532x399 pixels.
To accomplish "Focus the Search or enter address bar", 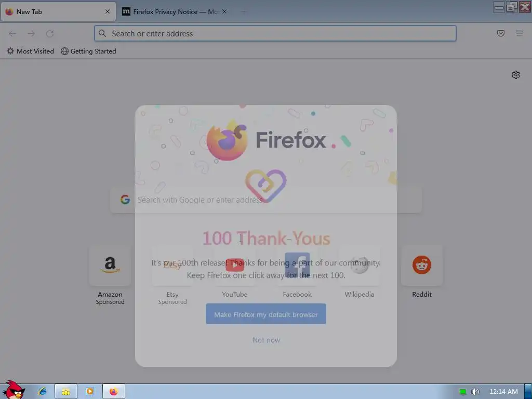I will [x=275, y=33].
